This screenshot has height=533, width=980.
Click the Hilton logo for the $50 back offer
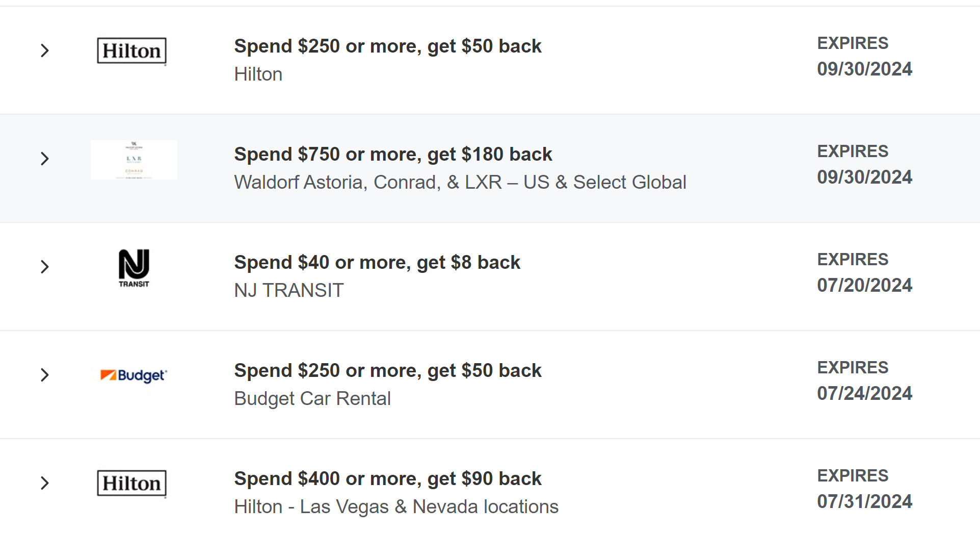coord(131,51)
